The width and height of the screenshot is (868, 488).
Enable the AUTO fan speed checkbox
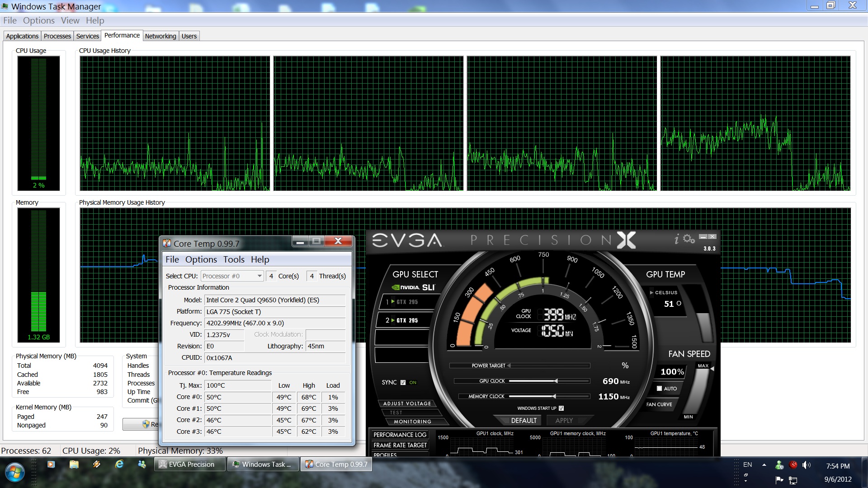(659, 388)
